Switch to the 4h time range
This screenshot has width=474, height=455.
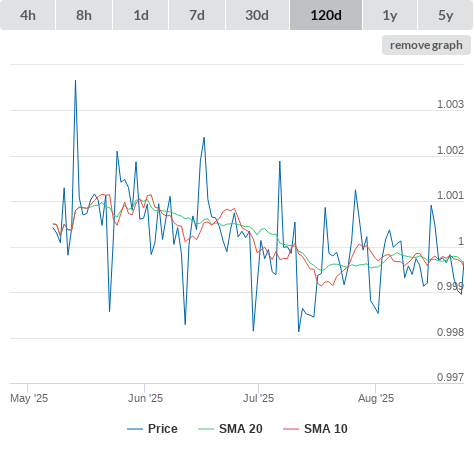(x=27, y=15)
